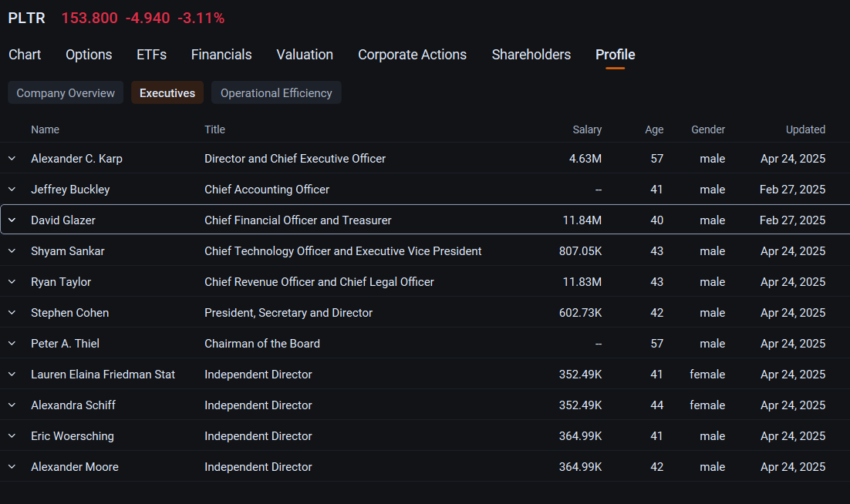Click the -3.11% change value

(201, 18)
